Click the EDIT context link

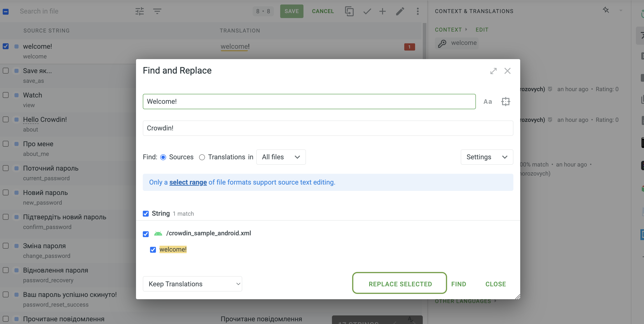pyautogui.click(x=482, y=30)
